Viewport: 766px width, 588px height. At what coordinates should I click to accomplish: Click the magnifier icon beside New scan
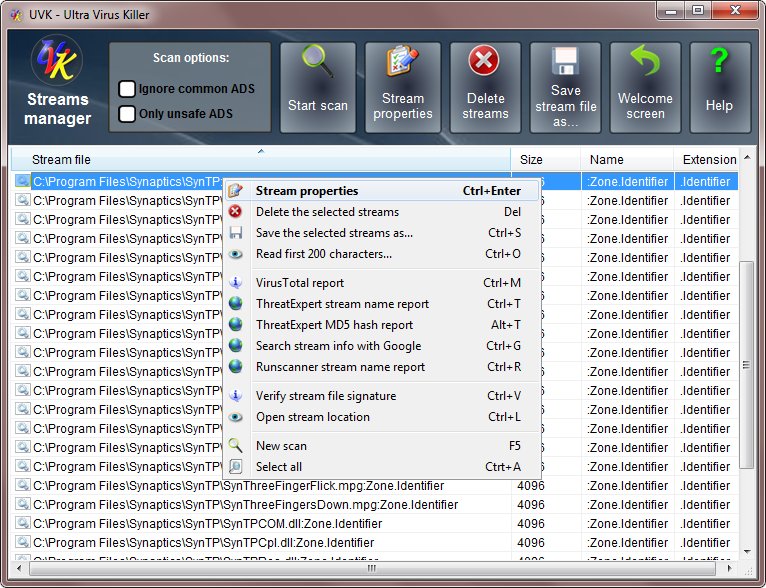(235, 445)
